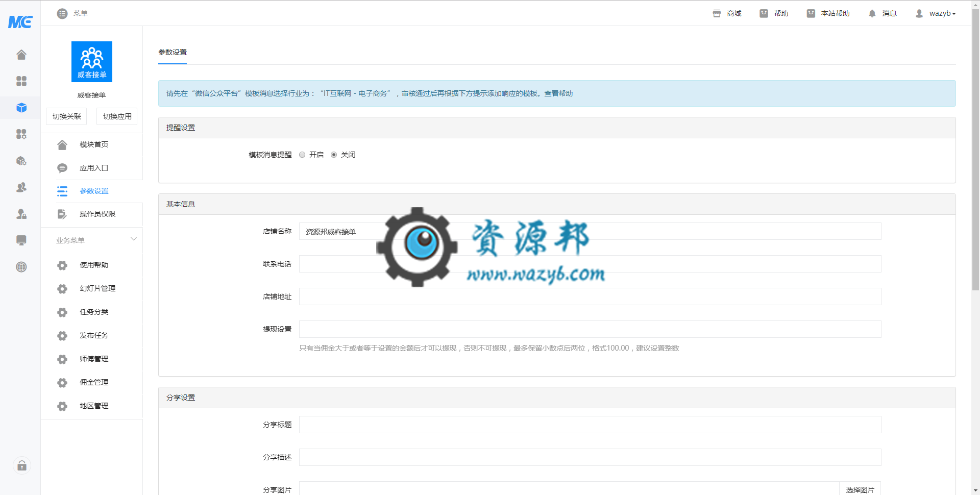The image size is (980, 495).
Task: Click the 切换关联 button
Action: click(x=66, y=116)
